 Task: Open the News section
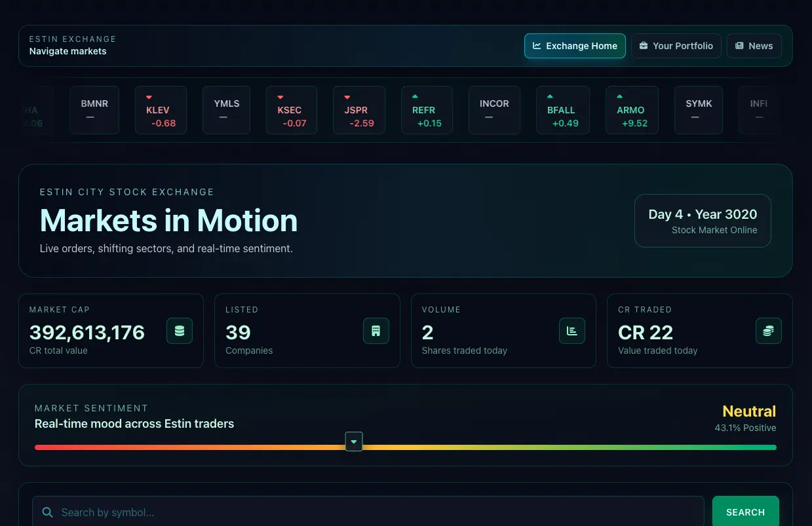coord(754,46)
